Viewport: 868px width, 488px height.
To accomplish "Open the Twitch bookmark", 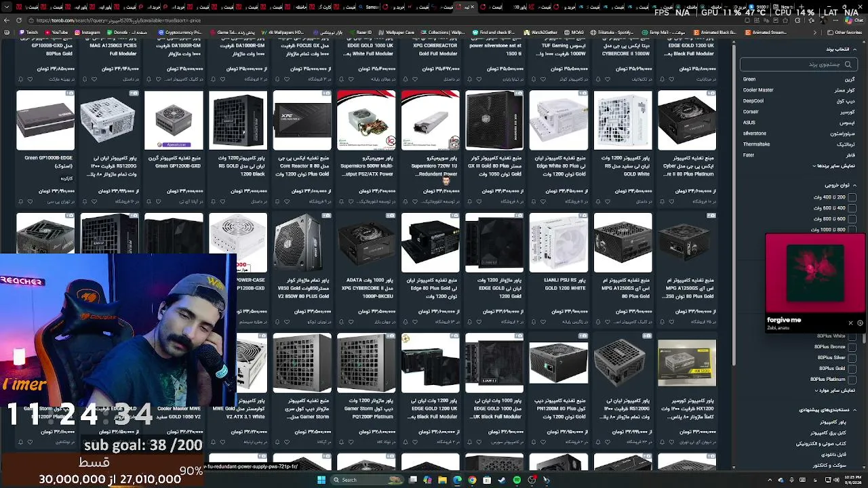I will pos(29,33).
